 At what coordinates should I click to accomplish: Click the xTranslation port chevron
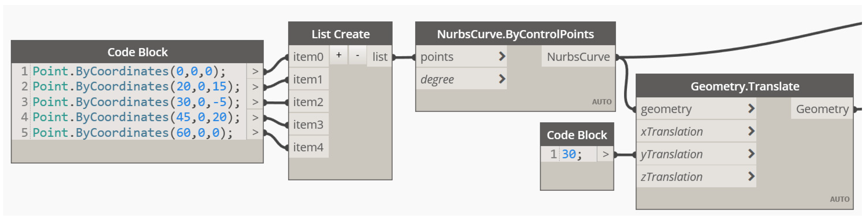coord(751,131)
